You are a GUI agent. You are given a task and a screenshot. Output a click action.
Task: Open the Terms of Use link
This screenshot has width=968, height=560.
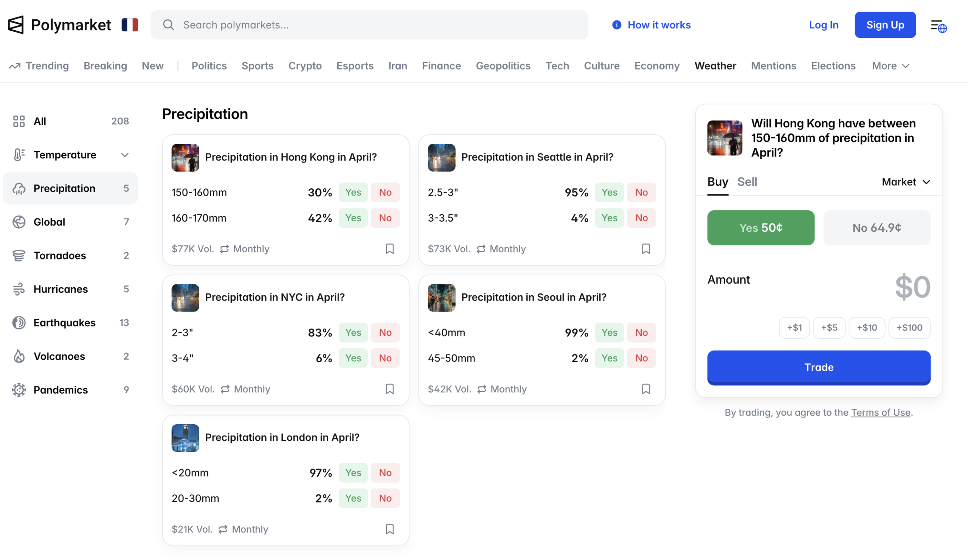(x=880, y=412)
